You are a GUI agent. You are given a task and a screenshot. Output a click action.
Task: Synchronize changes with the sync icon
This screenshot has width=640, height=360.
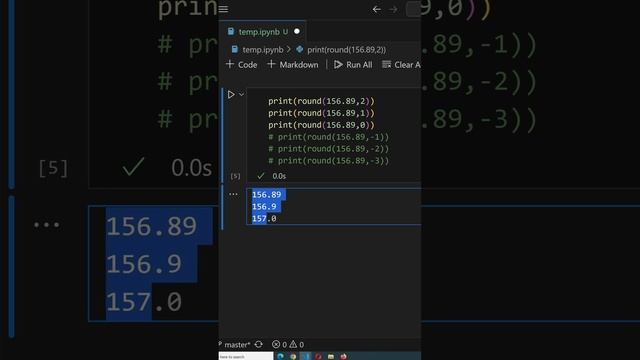[259, 344]
